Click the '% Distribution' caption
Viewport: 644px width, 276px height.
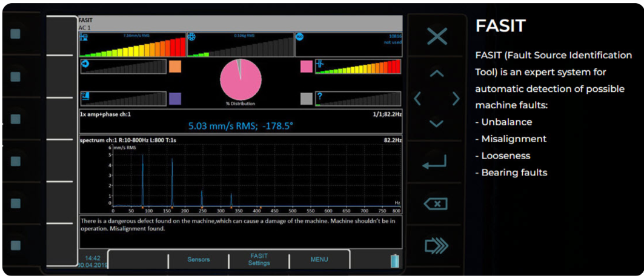(x=241, y=103)
